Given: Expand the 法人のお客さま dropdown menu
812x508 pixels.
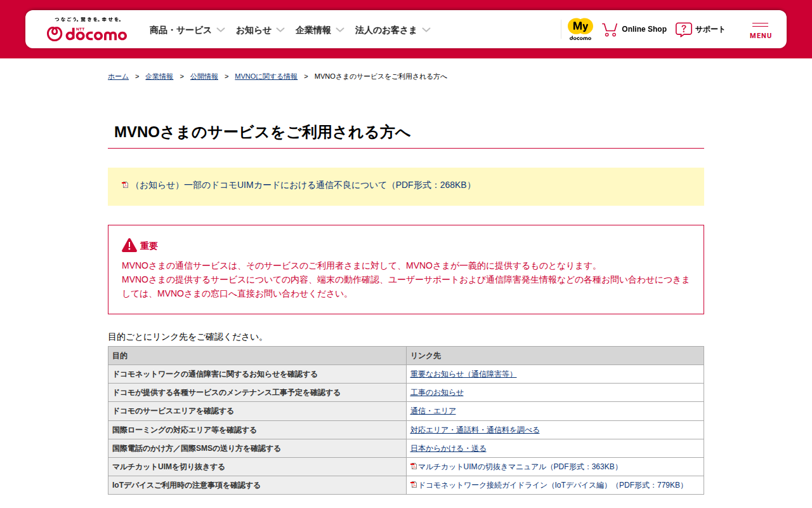Looking at the screenshot, I should click(x=393, y=30).
